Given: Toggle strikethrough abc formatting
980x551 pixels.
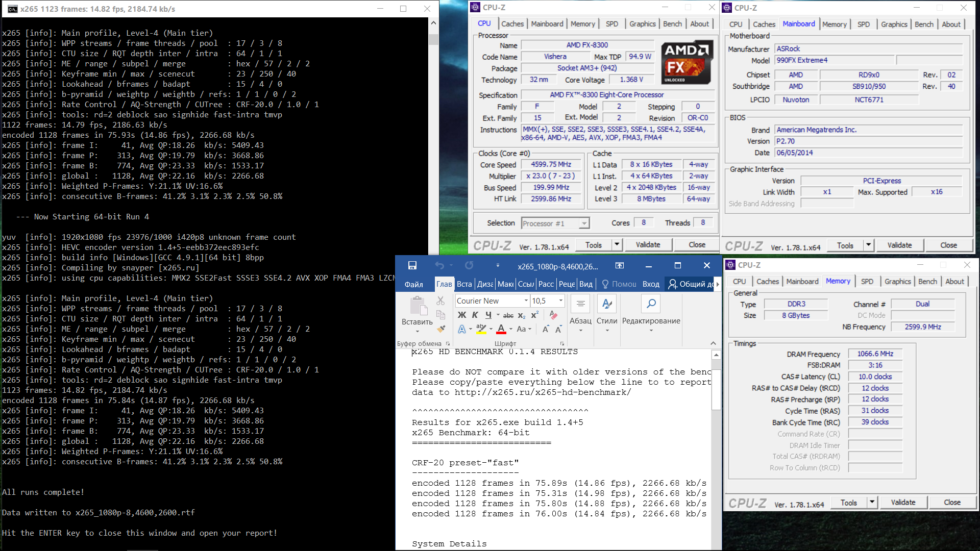Looking at the screenshot, I should 508,315.
